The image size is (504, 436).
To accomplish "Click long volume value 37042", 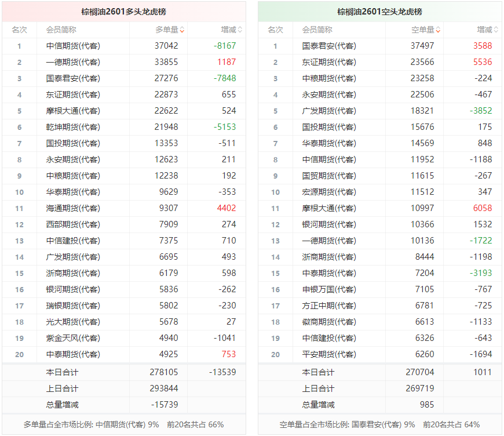I will click(x=166, y=46).
